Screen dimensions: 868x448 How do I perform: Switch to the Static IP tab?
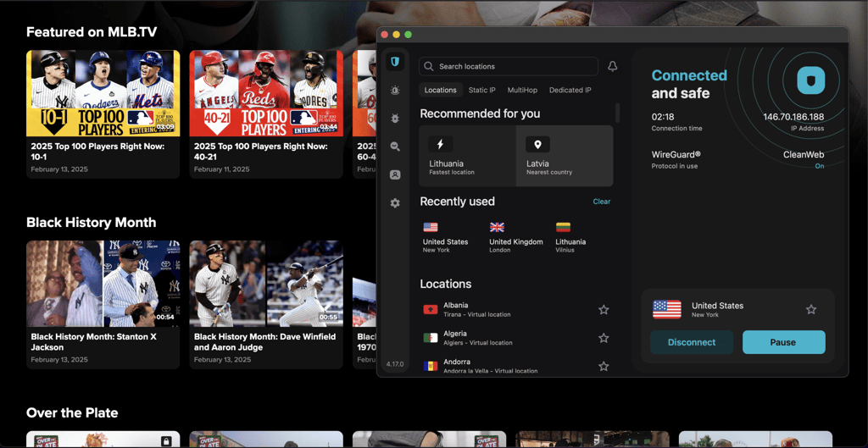coord(482,90)
